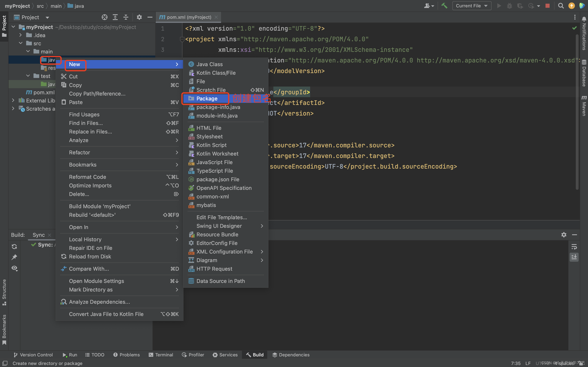Screen dimensions: 588x367
Task: Choose Scratch File in New submenu
Action: point(225,90)
